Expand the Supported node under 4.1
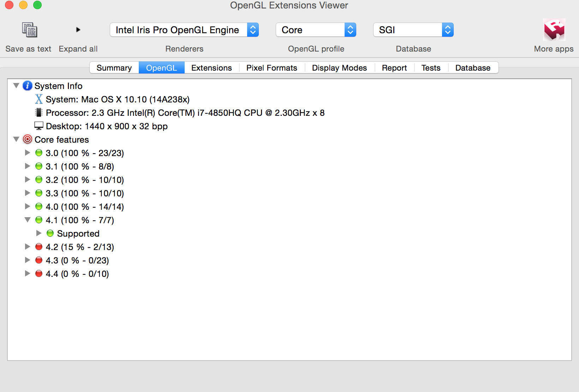This screenshot has height=392, width=579. (39, 233)
